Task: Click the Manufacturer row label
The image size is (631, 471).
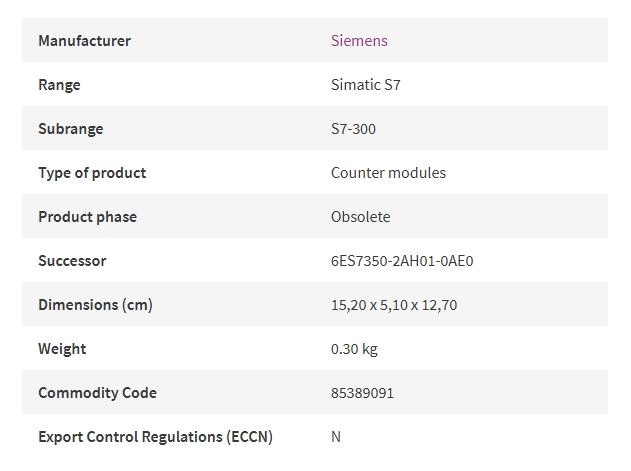Action: [85, 41]
